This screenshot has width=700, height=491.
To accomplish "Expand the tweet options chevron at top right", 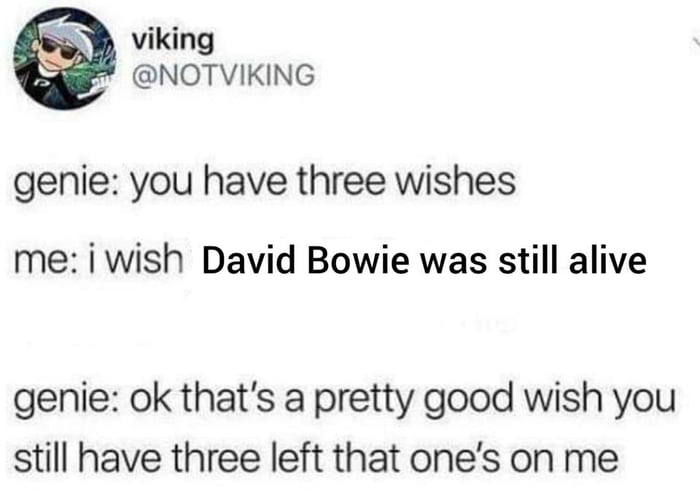I will 695,42.
